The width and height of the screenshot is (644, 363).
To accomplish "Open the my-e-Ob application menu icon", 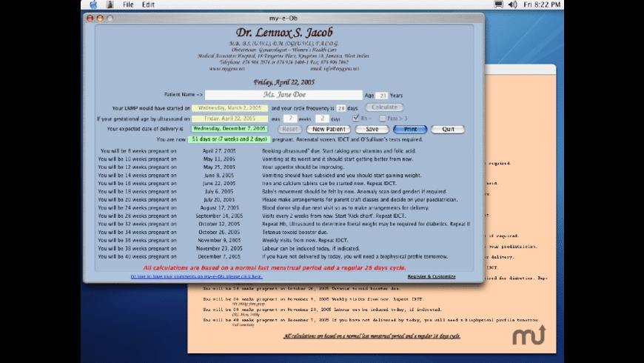I will pos(110,4).
